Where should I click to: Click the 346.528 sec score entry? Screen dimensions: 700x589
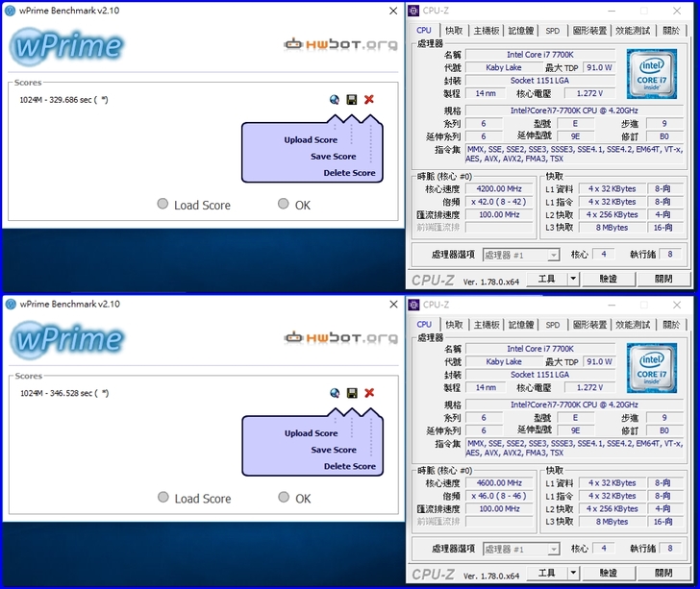(x=64, y=393)
